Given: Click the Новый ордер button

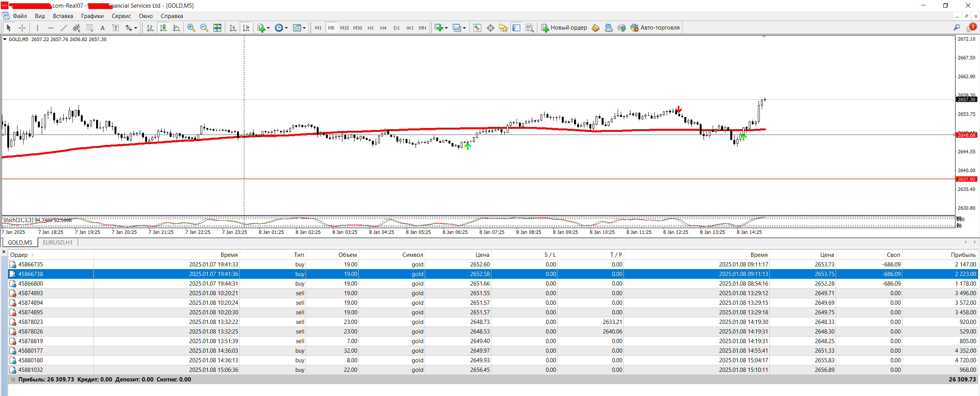Looking at the screenshot, I should tap(564, 28).
